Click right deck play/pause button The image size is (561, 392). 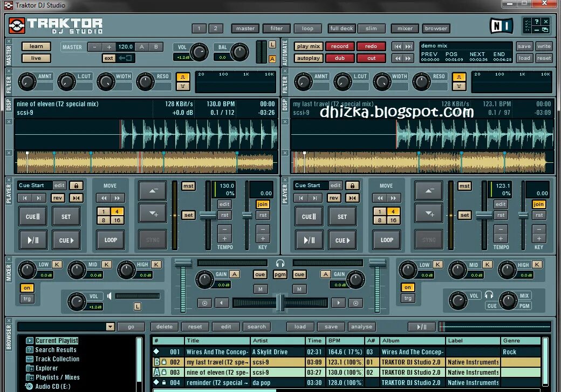[x=309, y=240]
